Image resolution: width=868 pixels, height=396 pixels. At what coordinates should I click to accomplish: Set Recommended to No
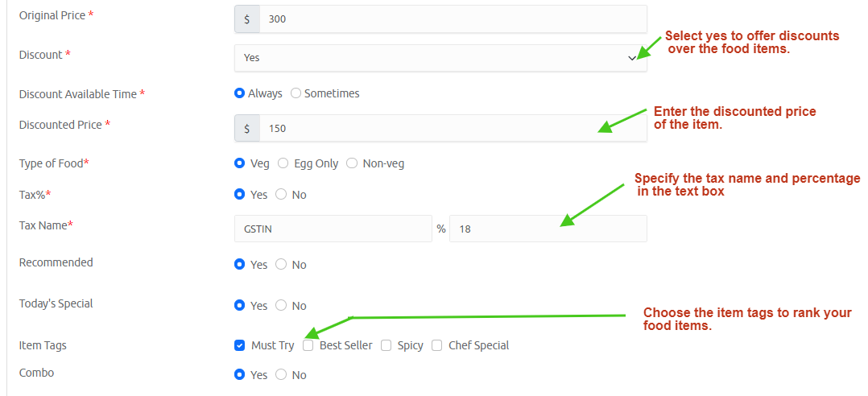click(x=281, y=265)
